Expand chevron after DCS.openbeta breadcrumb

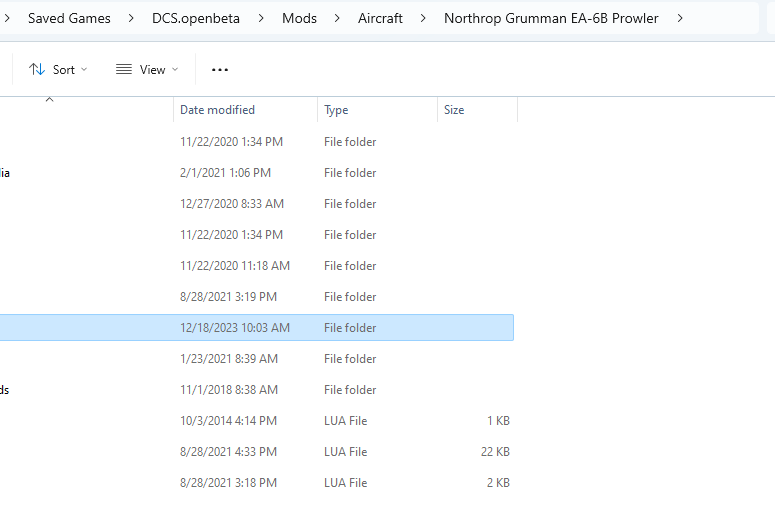pos(261,18)
